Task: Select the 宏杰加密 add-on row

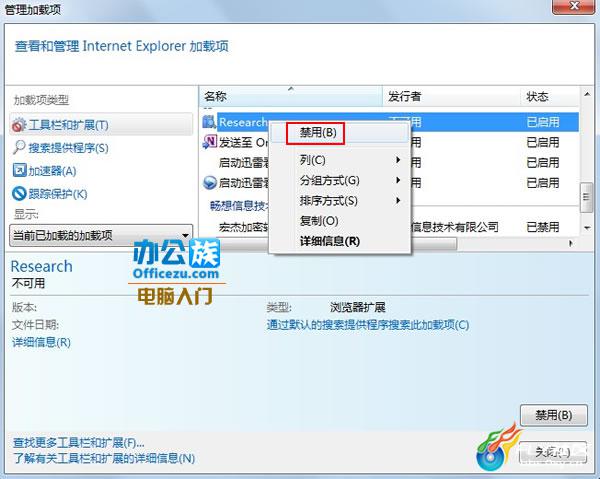Action: (x=389, y=227)
